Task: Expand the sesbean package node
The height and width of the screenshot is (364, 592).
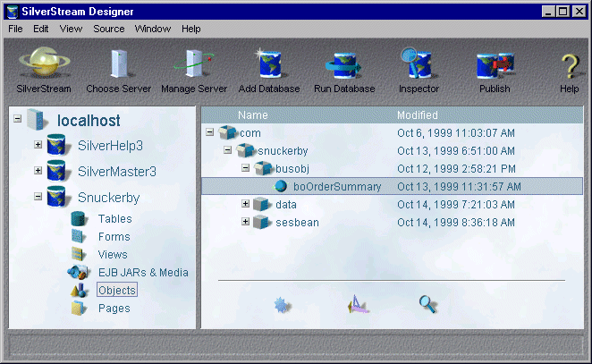Action: (245, 221)
